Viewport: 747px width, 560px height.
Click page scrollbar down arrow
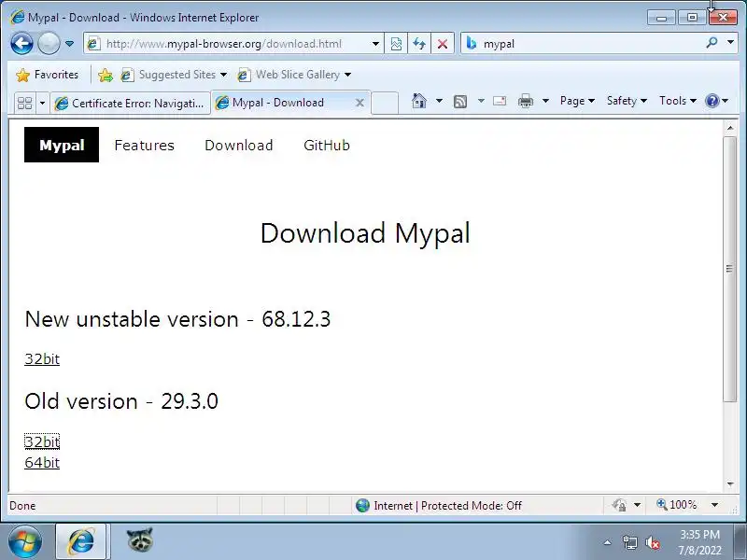(730, 484)
